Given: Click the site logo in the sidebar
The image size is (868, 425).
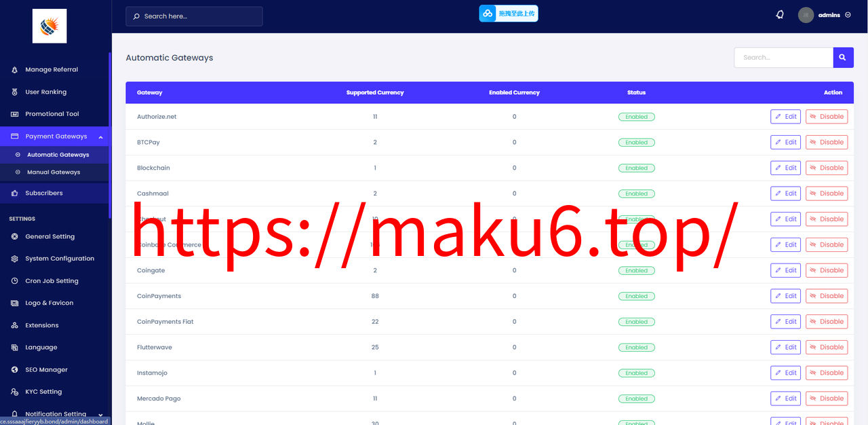Looking at the screenshot, I should tap(50, 26).
